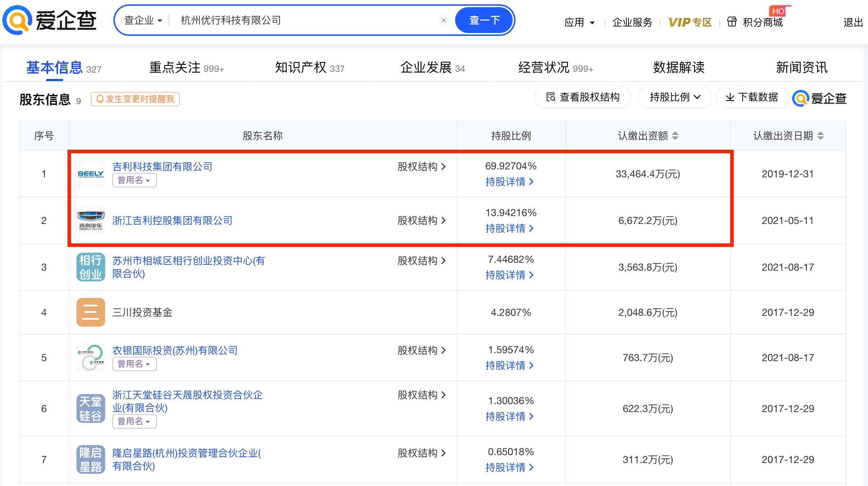Image resolution: width=868 pixels, height=486 pixels.
Task: Click the company name search input
Action: coord(305,20)
